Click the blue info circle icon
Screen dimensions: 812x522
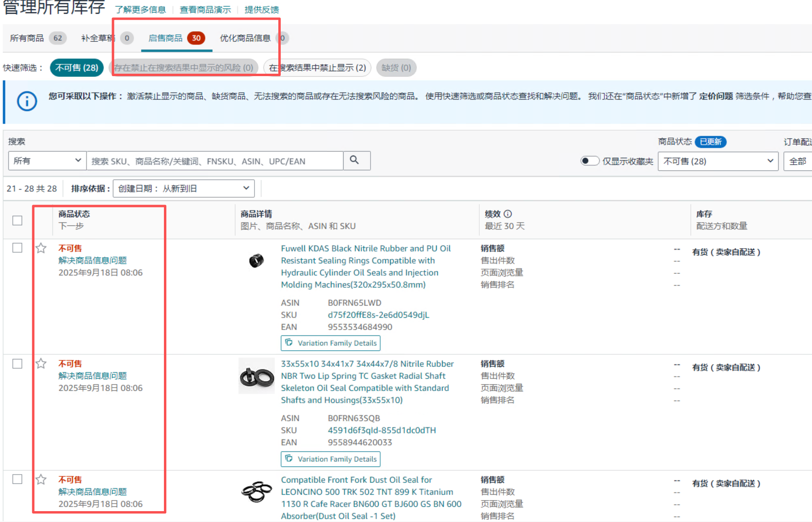click(x=27, y=101)
